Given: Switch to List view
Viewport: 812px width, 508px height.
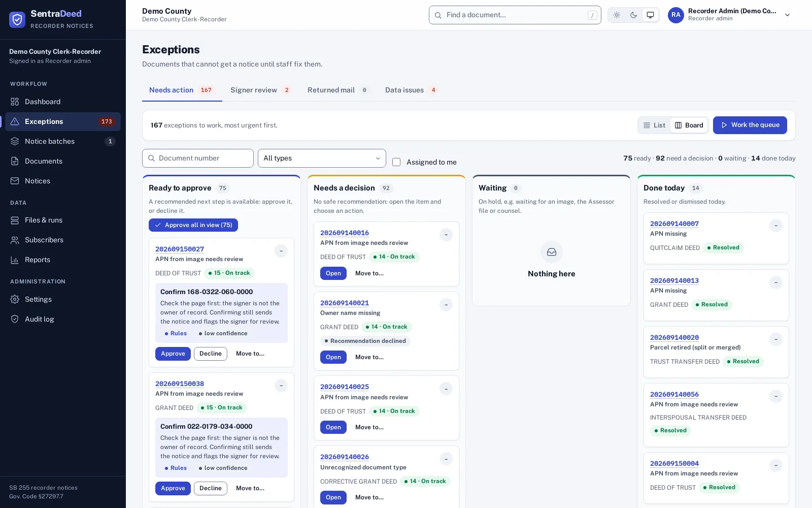Looking at the screenshot, I should (x=654, y=125).
